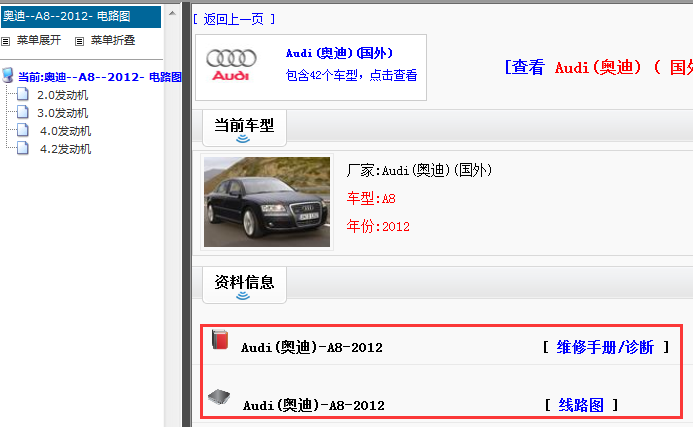The height and width of the screenshot is (427, 693).
Task: Click the red book manual icon
Action: point(220,339)
